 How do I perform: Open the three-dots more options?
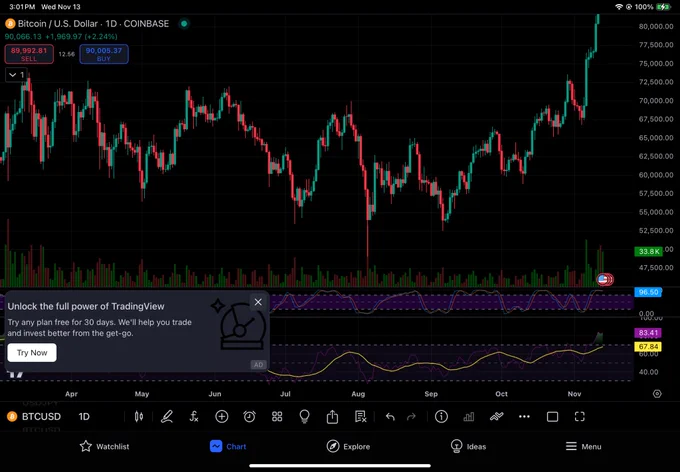pyautogui.click(x=524, y=417)
